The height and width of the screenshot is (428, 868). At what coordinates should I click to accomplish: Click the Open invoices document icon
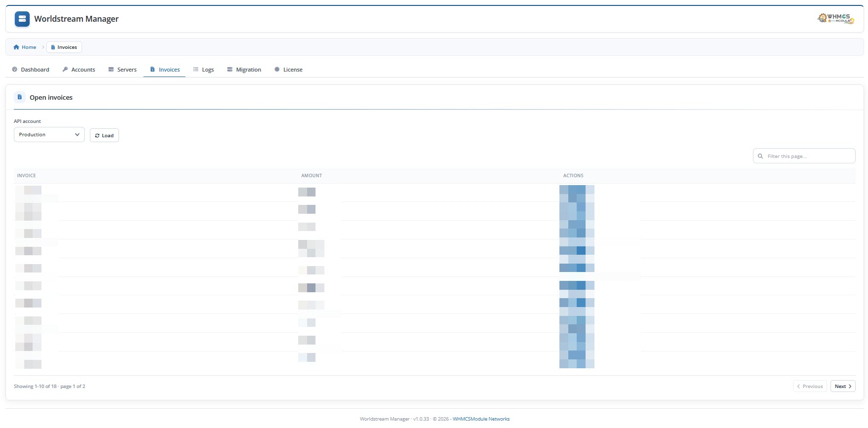pos(20,97)
